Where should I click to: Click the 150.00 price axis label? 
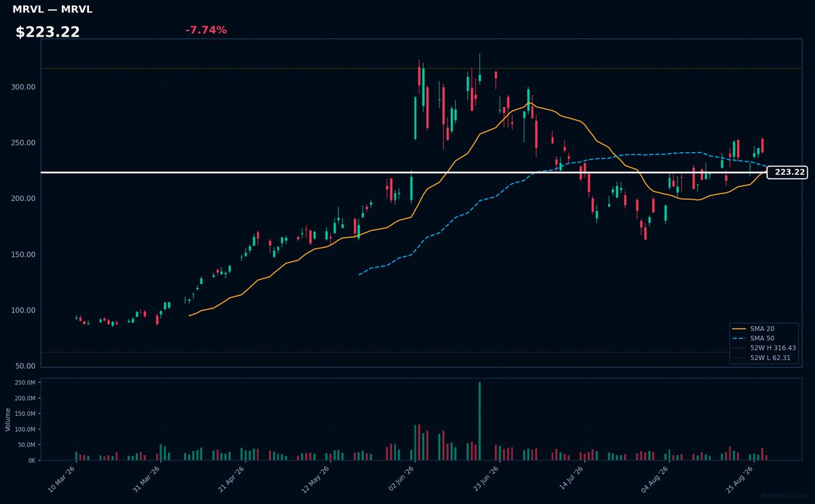coord(23,255)
